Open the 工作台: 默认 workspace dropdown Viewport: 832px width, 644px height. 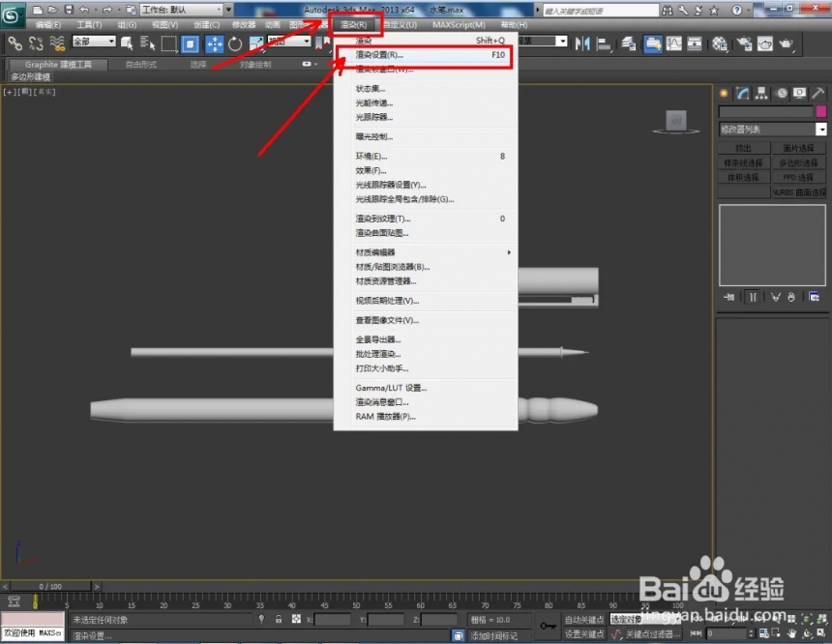182,10
